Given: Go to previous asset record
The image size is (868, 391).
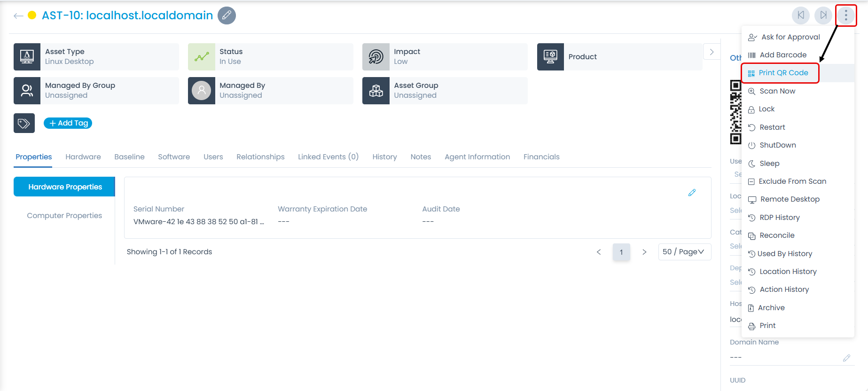Looking at the screenshot, I should [801, 15].
